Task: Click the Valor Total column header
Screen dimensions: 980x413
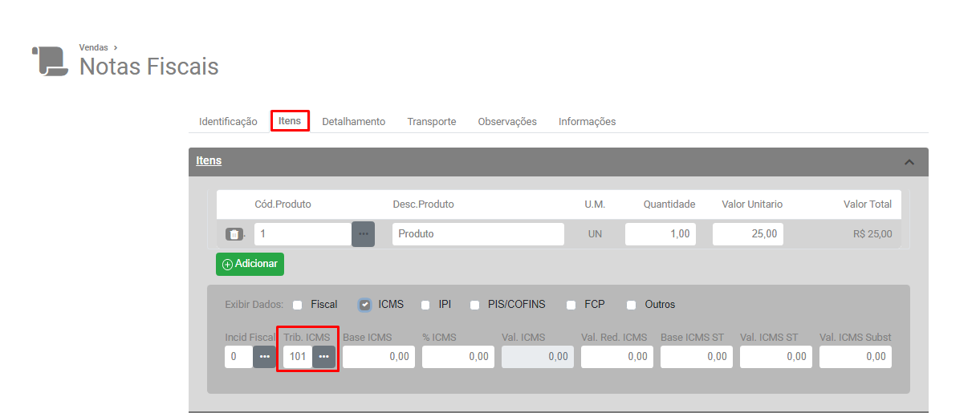Action: [x=868, y=204]
